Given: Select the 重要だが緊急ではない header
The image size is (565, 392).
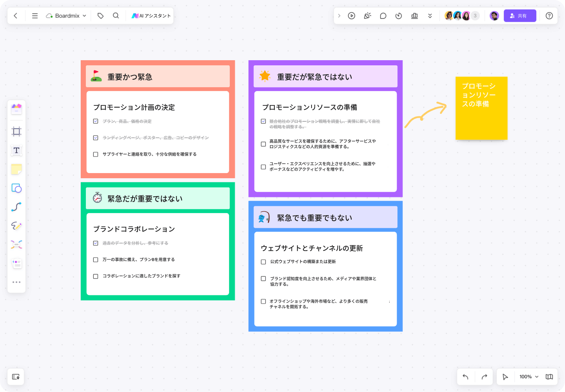Looking at the screenshot, I should (x=326, y=76).
